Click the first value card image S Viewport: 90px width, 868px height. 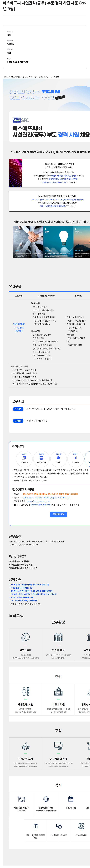[28, 242]
